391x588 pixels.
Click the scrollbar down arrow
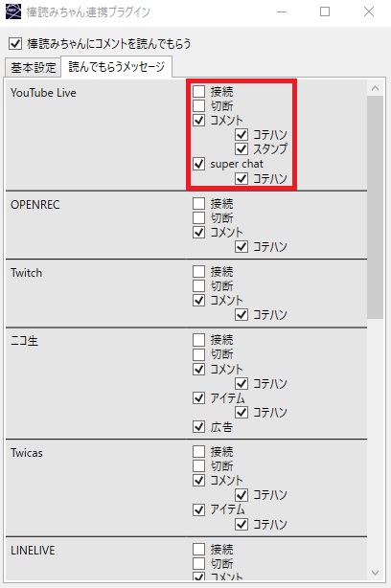(375, 573)
